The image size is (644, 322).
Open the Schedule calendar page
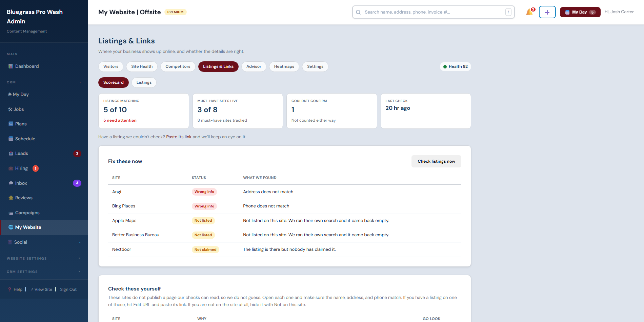click(44, 139)
